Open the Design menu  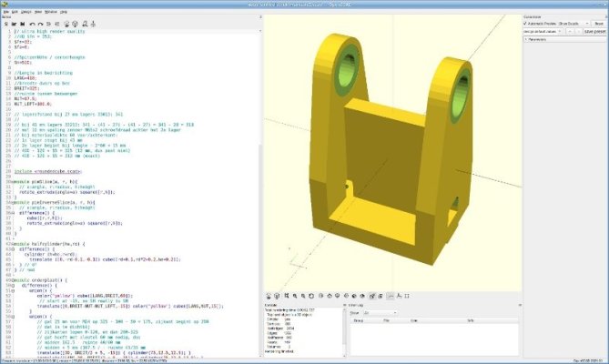coord(26,12)
